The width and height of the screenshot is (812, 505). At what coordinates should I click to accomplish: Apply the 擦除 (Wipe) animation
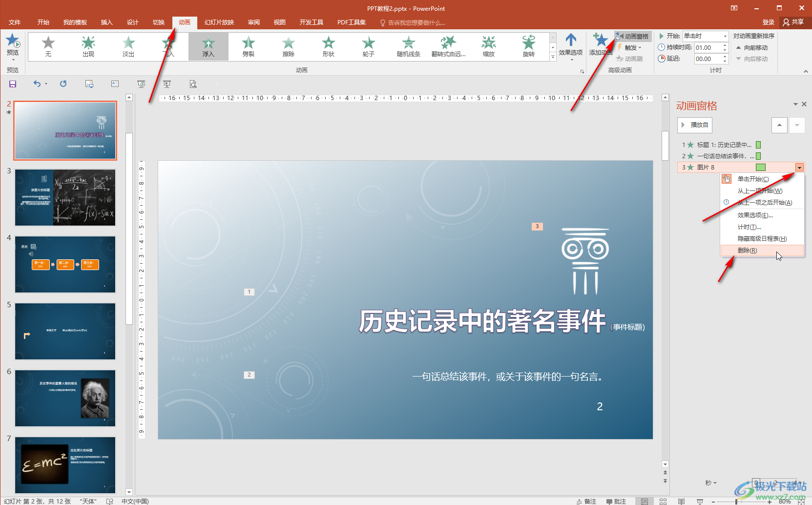tap(289, 46)
